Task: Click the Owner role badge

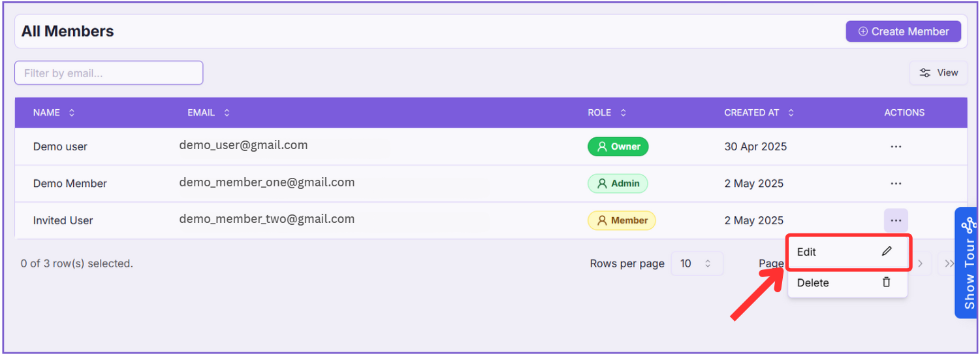Action: tap(618, 146)
